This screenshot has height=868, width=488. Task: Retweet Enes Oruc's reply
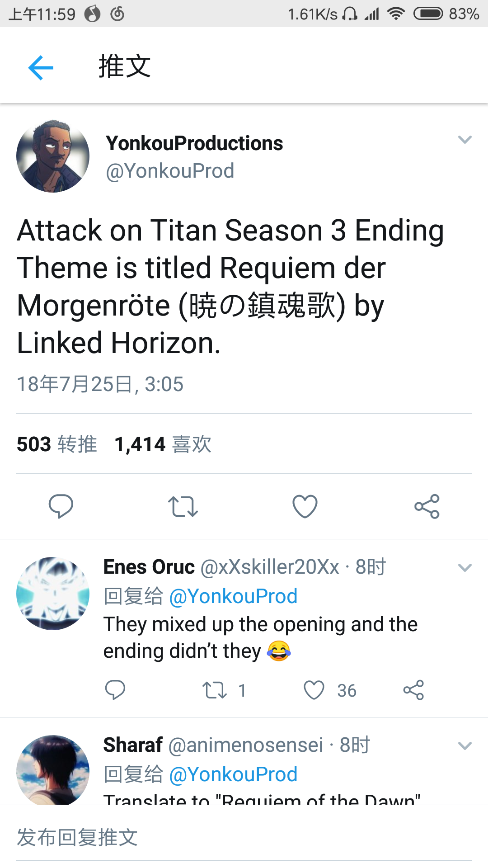pos(215,690)
